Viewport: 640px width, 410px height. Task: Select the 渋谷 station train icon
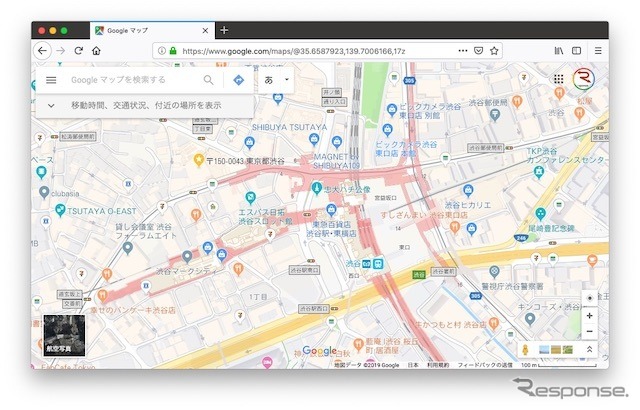378,264
